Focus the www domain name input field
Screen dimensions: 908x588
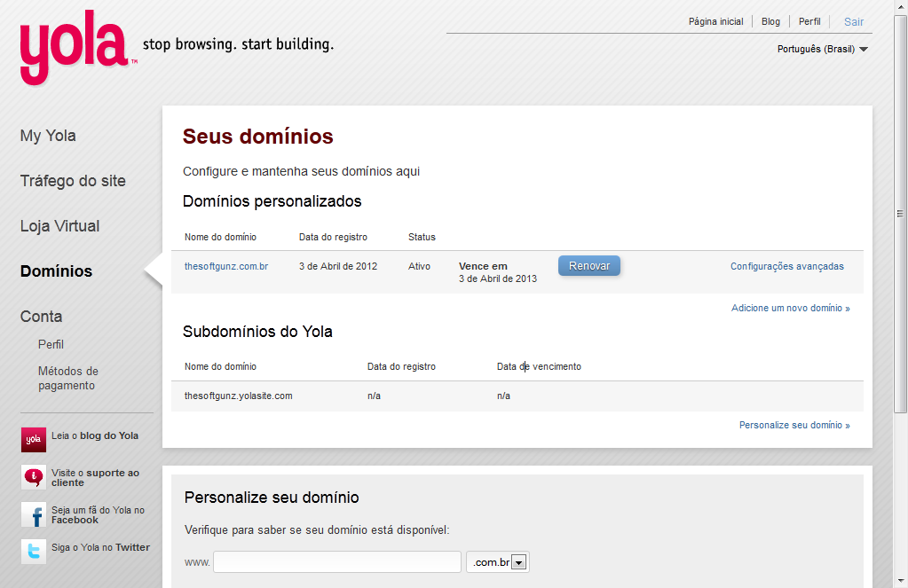(337, 562)
